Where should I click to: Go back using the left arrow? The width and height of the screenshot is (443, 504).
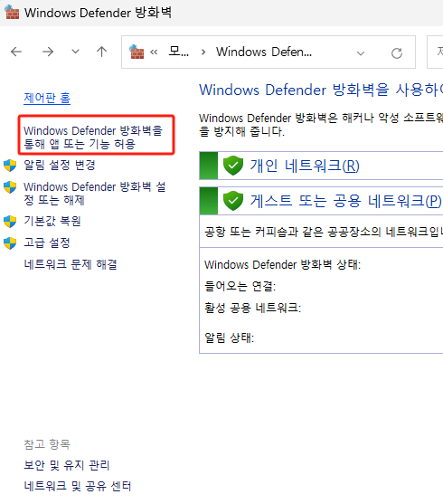click(x=16, y=52)
